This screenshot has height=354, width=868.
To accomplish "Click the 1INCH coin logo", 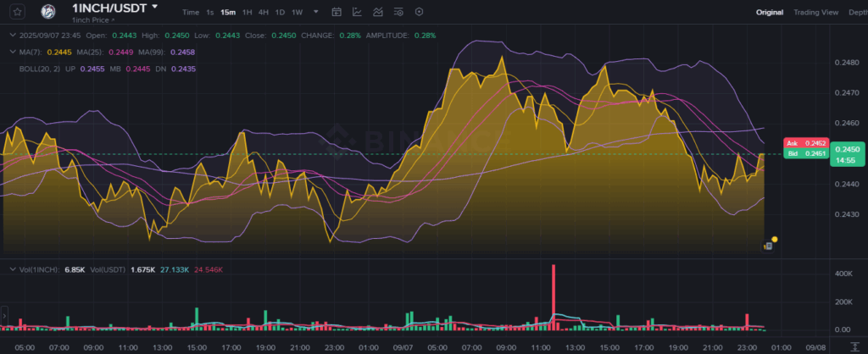I will (49, 12).
